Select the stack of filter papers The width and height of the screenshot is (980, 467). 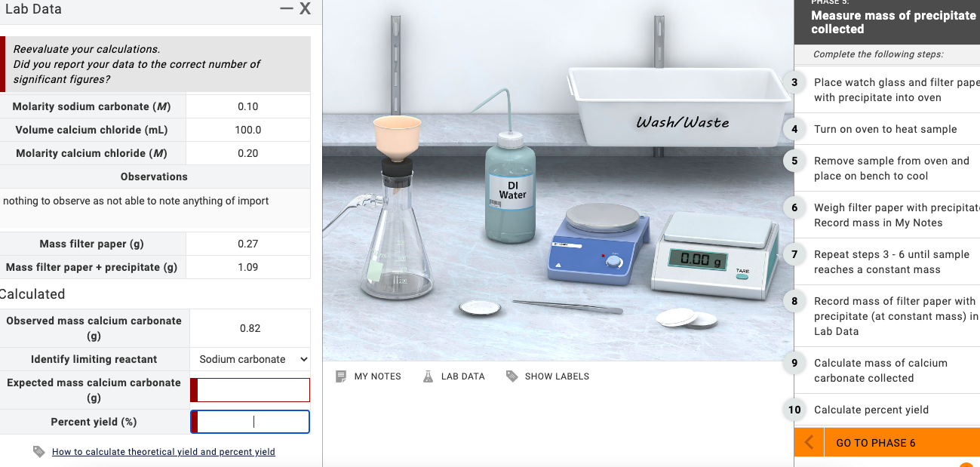point(687,318)
